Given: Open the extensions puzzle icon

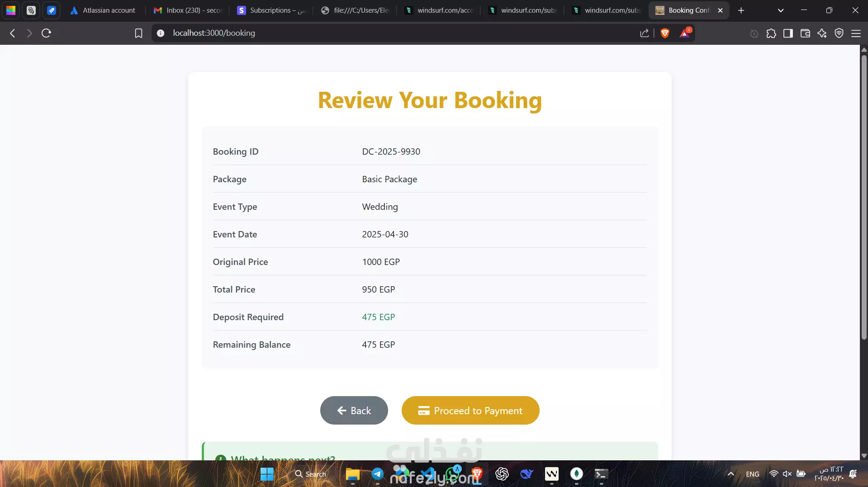Looking at the screenshot, I should [x=771, y=33].
